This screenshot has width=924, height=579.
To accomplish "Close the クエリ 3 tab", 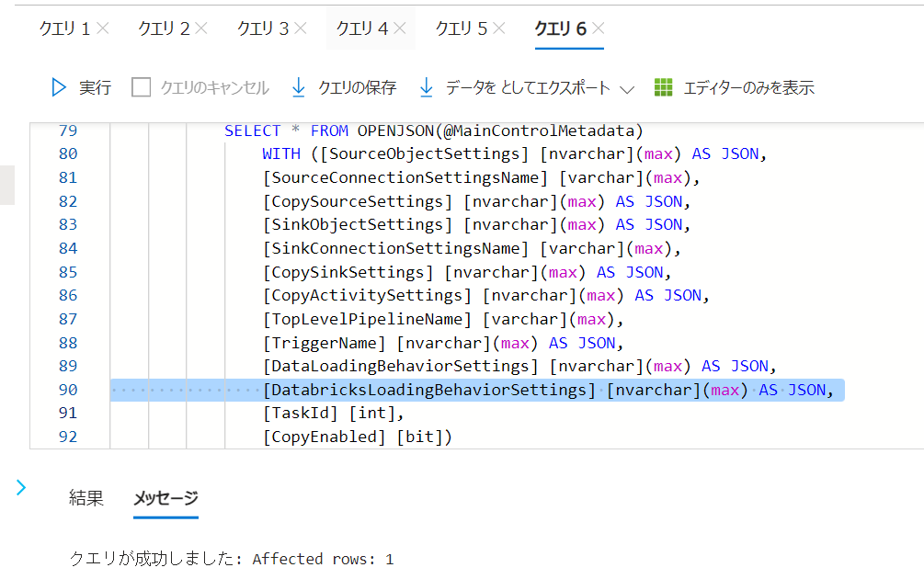I will [301, 28].
